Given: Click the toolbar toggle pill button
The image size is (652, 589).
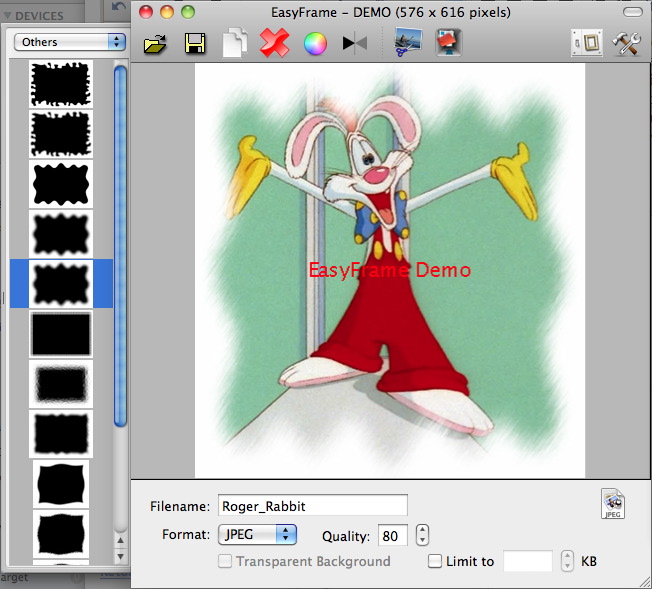Looking at the screenshot, I should [632, 12].
